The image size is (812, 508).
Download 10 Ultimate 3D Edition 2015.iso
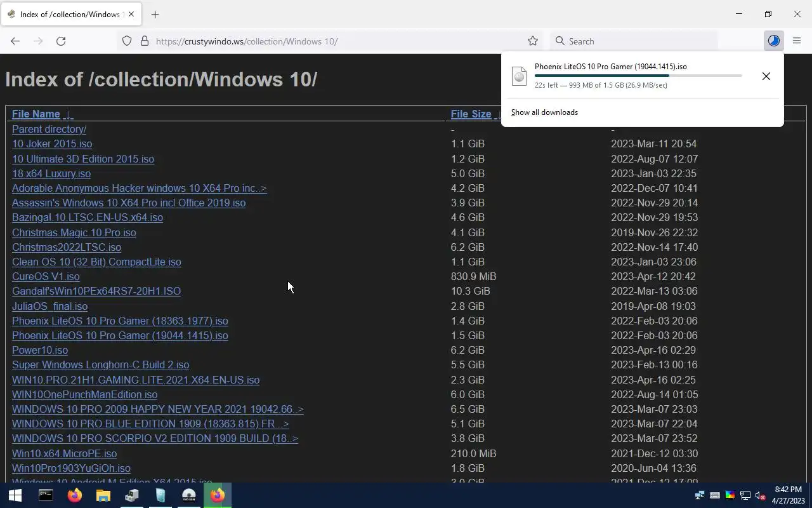83,159
